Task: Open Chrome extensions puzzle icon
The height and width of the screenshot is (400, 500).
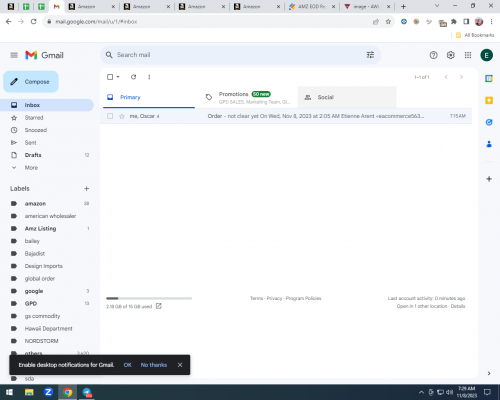Action: coord(454,22)
